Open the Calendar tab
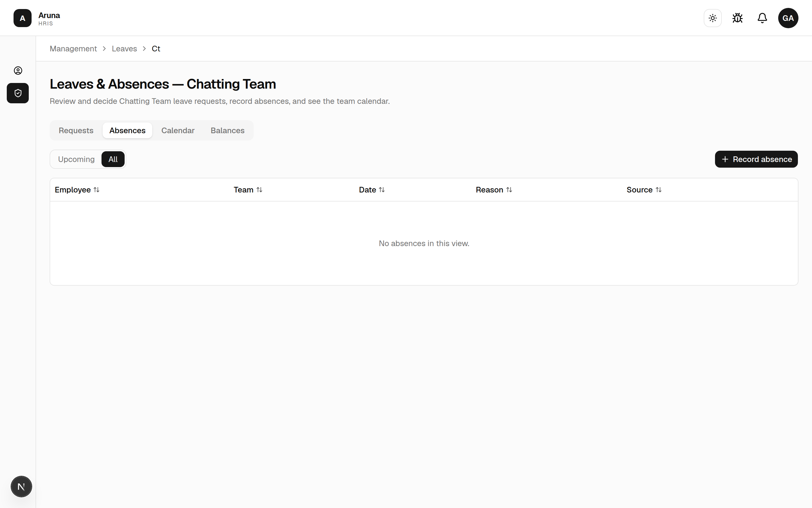The width and height of the screenshot is (812, 508). pyautogui.click(x=178, y=130)
